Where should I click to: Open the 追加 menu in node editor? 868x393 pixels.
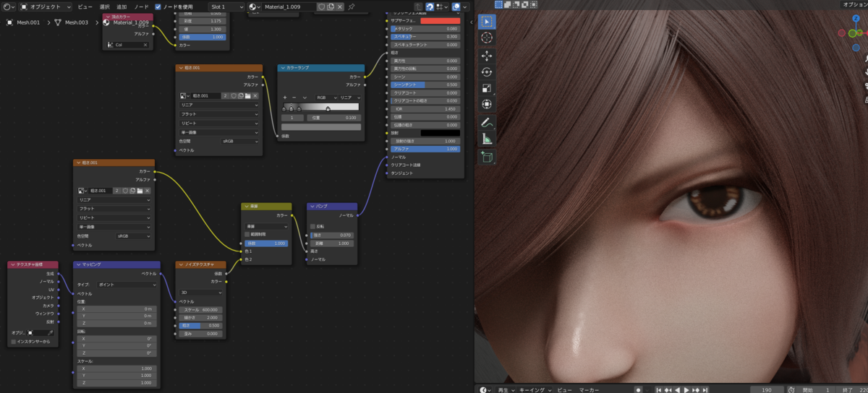coord(122,7)
